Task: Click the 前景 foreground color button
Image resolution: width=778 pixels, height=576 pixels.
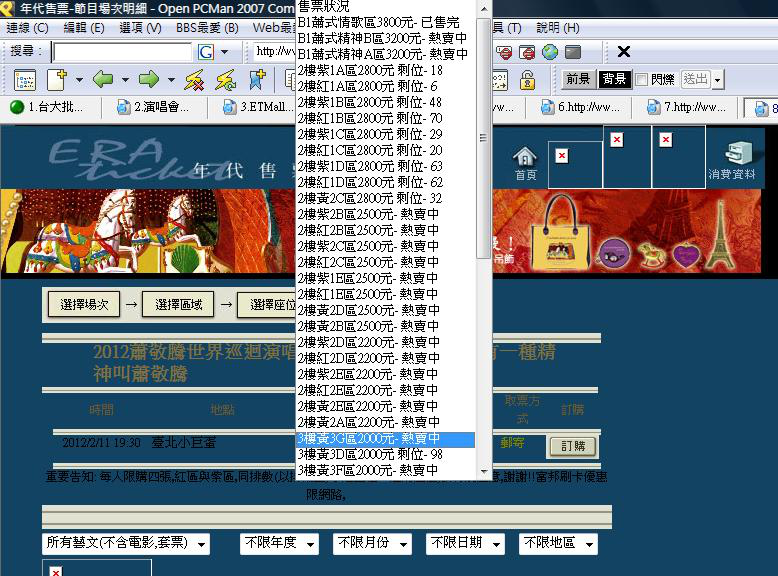Action: tap(578, 79)
